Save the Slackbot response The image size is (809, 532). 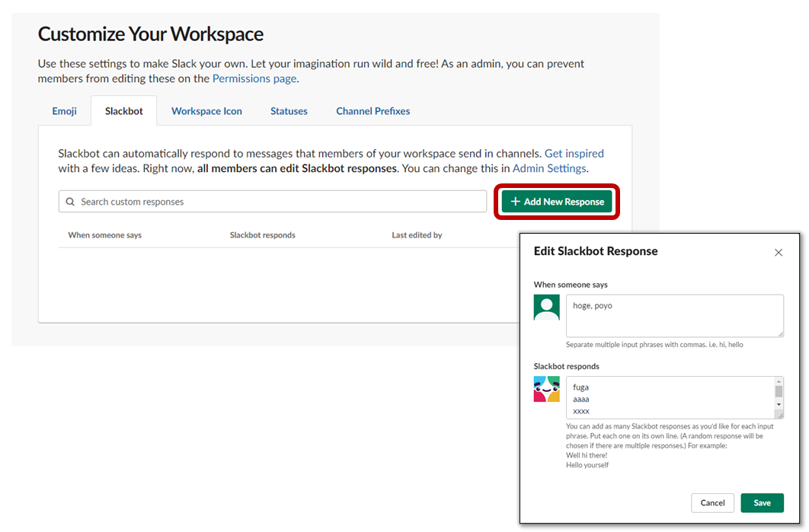(x=762, y=502)
